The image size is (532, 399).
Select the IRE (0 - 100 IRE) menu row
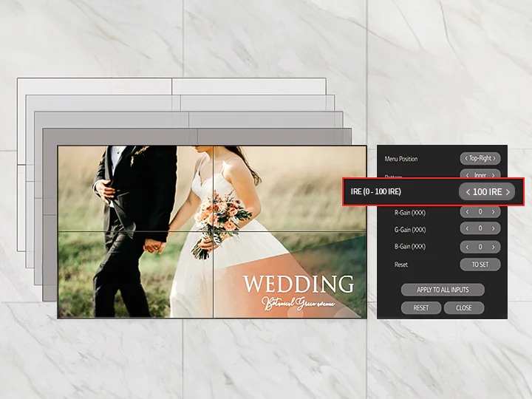(433, 191)
